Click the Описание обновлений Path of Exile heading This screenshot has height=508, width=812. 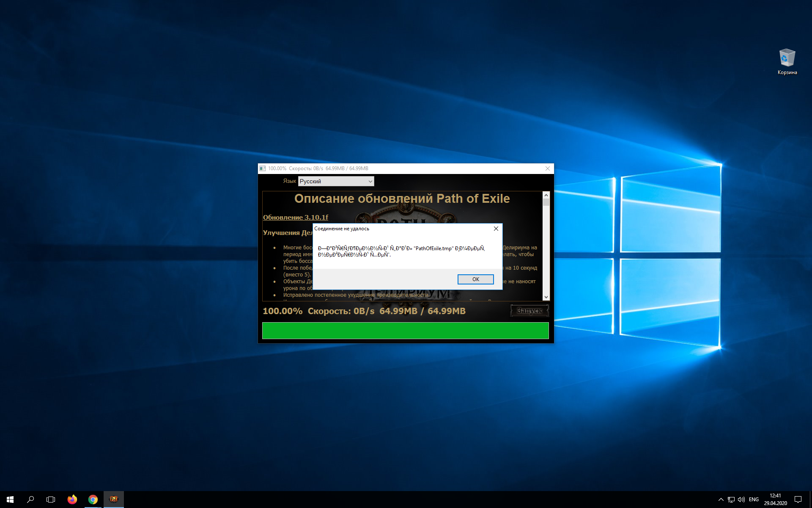click(x=402, y=199)
